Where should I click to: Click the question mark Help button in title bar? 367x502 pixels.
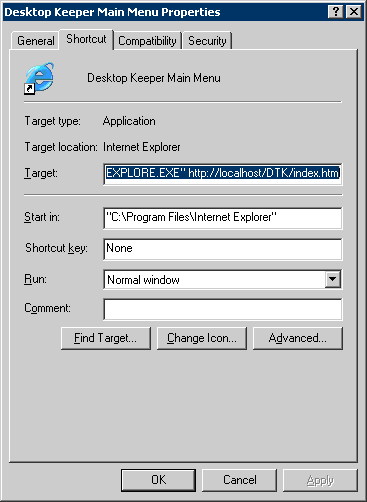pyautogui.click(x=336, y=12)
